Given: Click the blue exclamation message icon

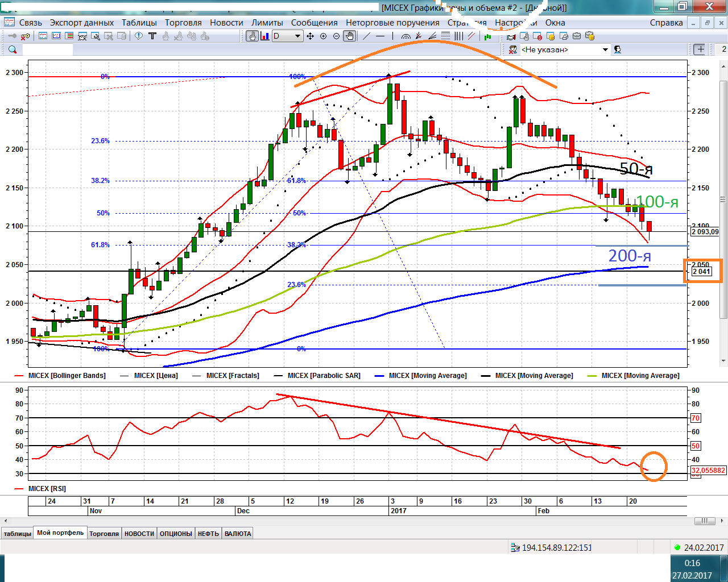Looking at the screenshot, I should pyautogui.click(x=139, y=36).
